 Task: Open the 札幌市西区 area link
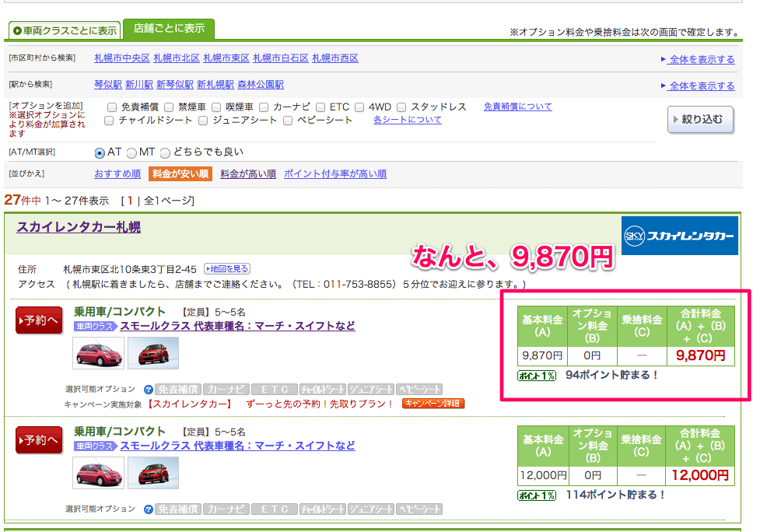pos(335,58)
